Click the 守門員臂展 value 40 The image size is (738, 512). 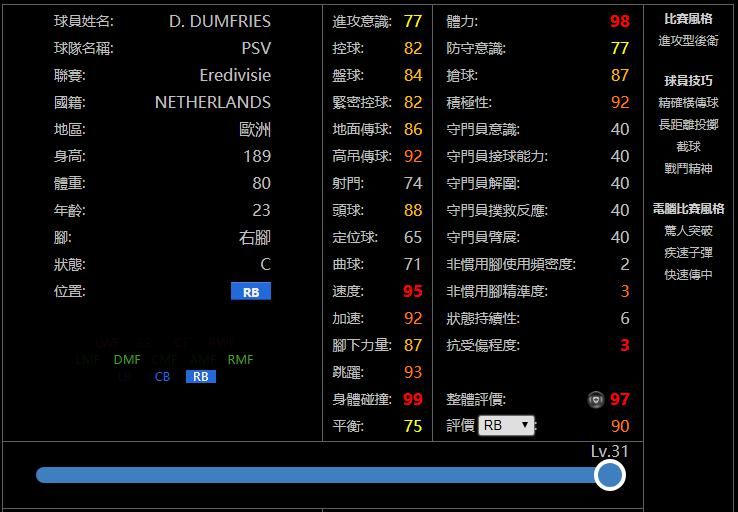tap(619, 237)
